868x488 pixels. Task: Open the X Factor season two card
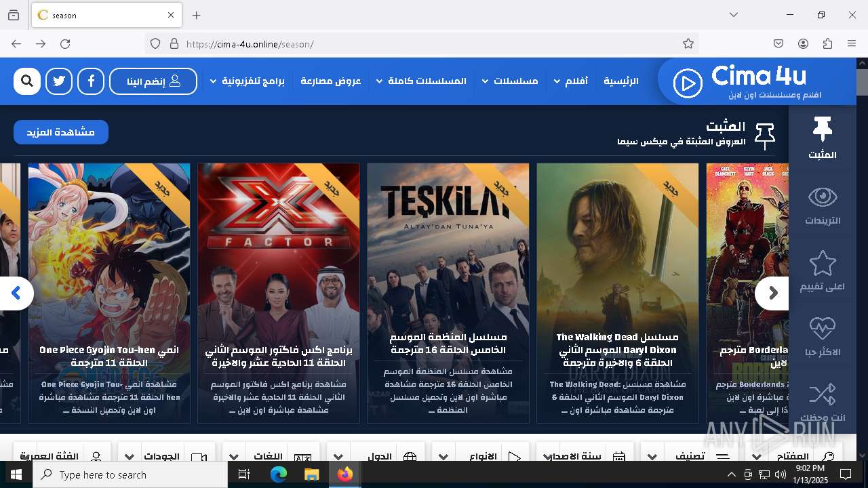click(279, 293)
